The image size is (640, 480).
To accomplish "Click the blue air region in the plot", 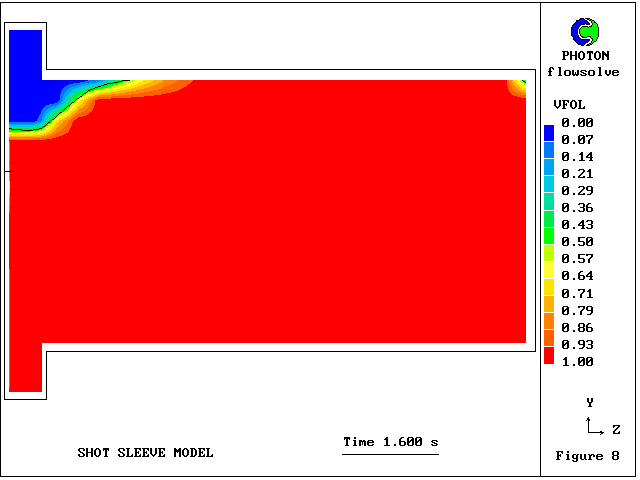I will [x=27, y=80].
